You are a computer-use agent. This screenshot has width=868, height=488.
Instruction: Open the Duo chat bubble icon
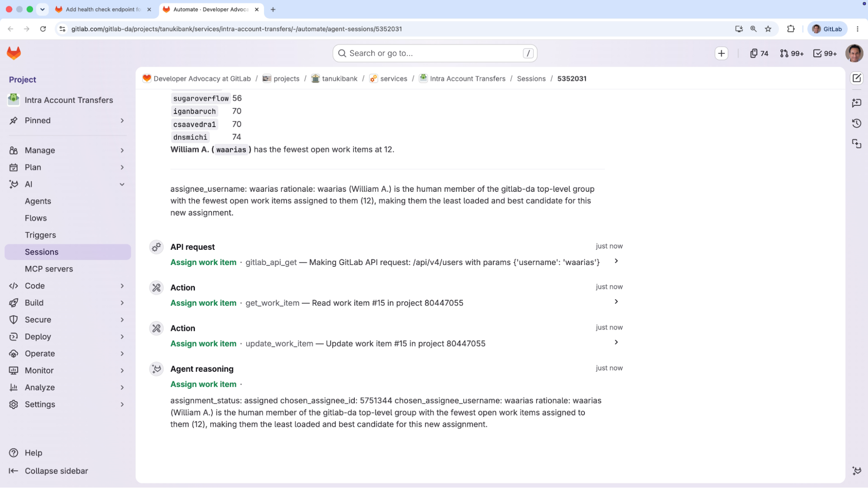coord(856,103)
